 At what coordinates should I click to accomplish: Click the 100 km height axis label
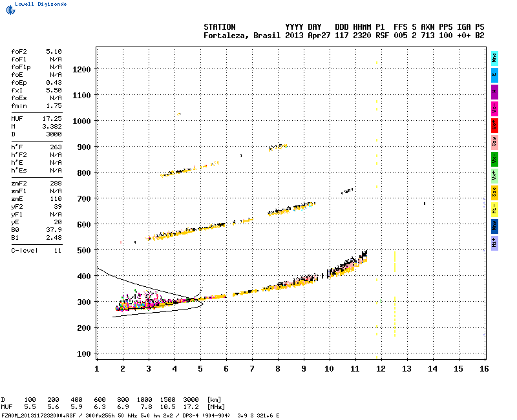tap(84, 354)
